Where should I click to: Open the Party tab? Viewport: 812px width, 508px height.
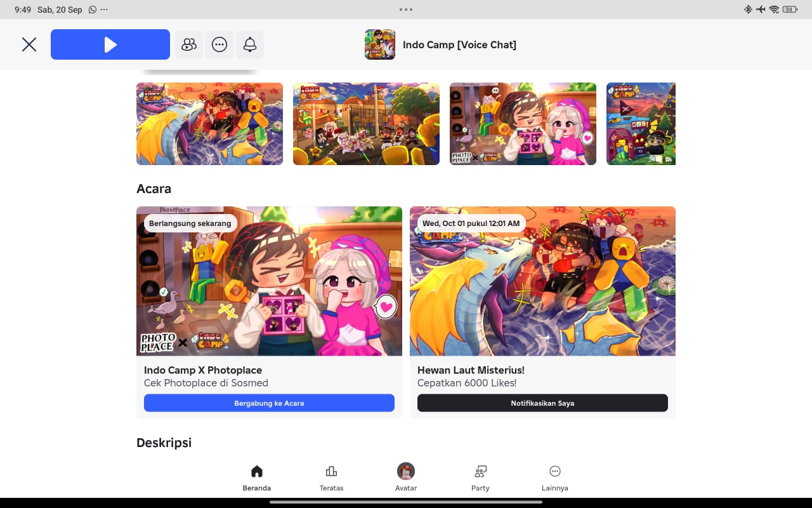click(x=480, y=479)
